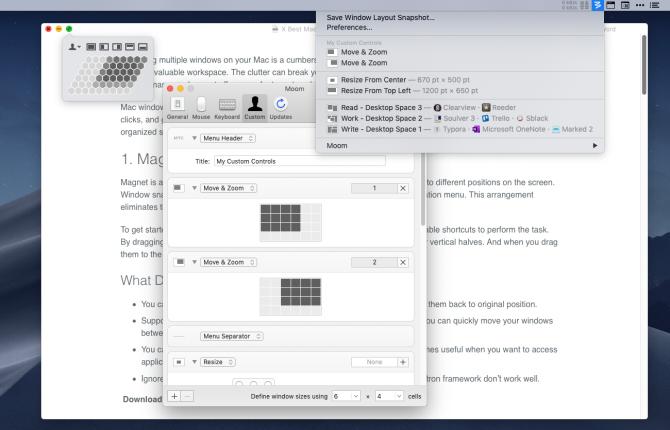670x430 pixels.
Task: Open the General preferences tab
Action: 177,107
